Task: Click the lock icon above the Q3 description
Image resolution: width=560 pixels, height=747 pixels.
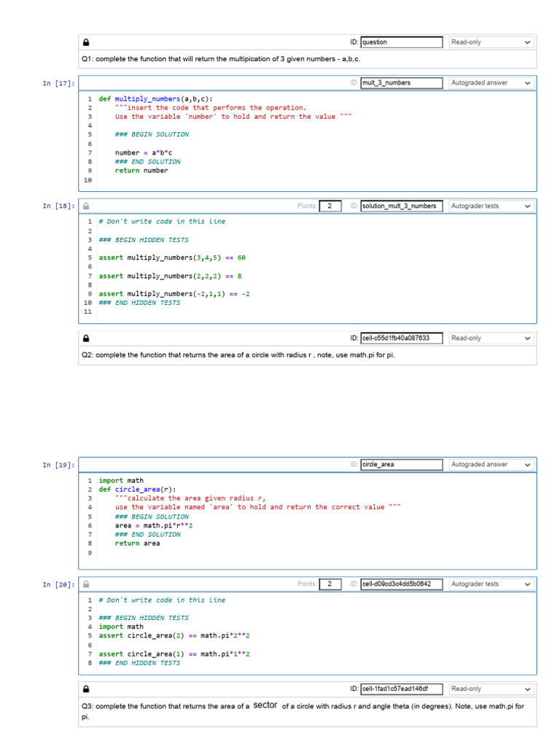Action: pos(86,689)
